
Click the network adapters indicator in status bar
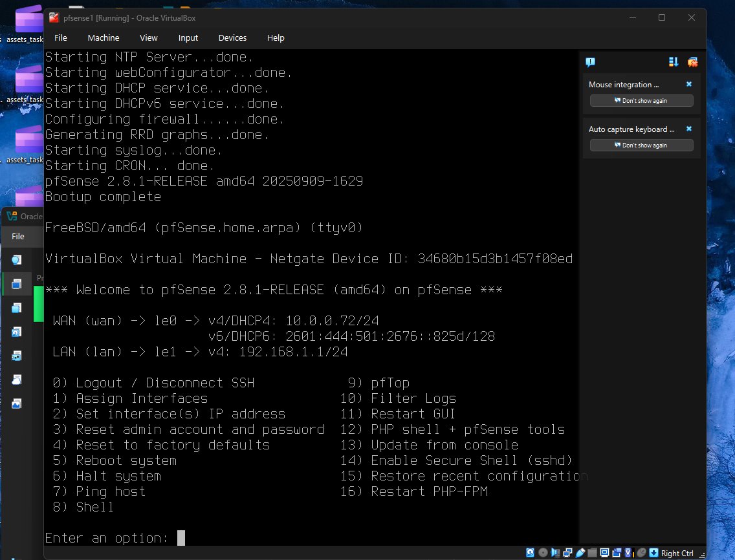(567, 553)
